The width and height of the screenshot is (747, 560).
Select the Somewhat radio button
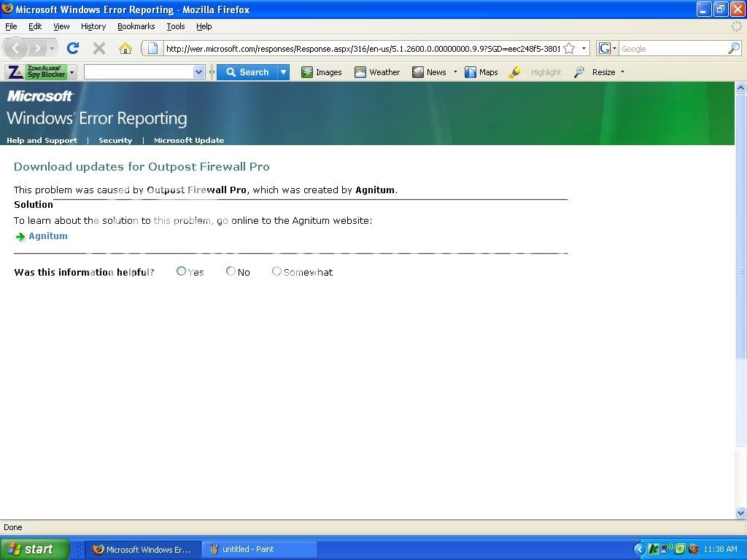click(276, 271)
